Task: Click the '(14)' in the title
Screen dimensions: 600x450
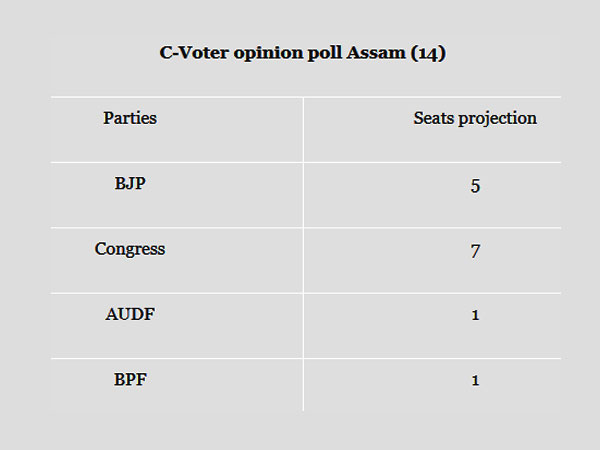Action: click(x=426, y=54)
